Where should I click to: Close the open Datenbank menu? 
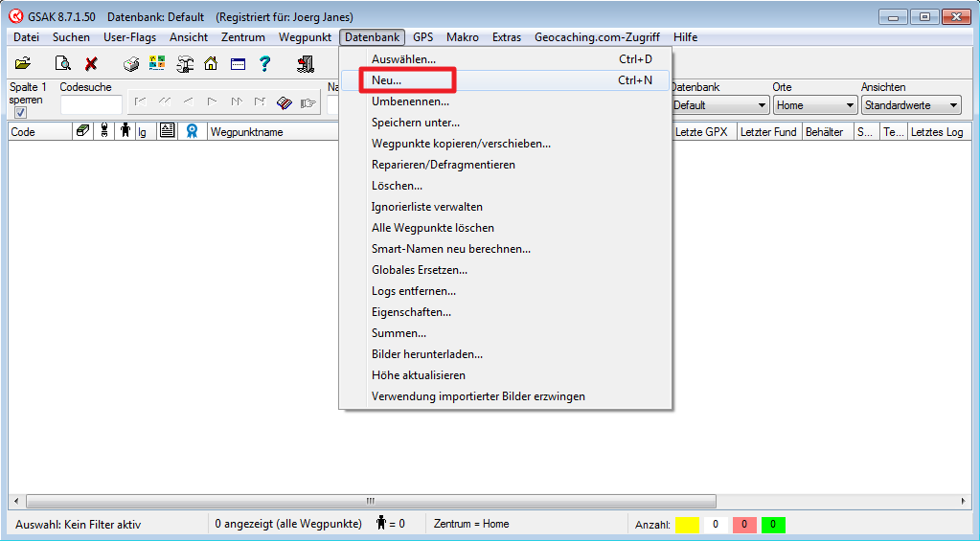pyautogui.click(x=373, y=36)
